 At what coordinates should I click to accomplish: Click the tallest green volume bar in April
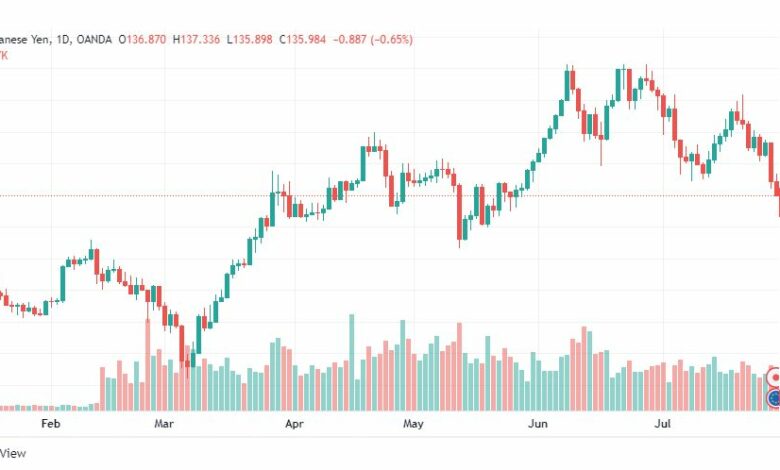pos(352,362)
